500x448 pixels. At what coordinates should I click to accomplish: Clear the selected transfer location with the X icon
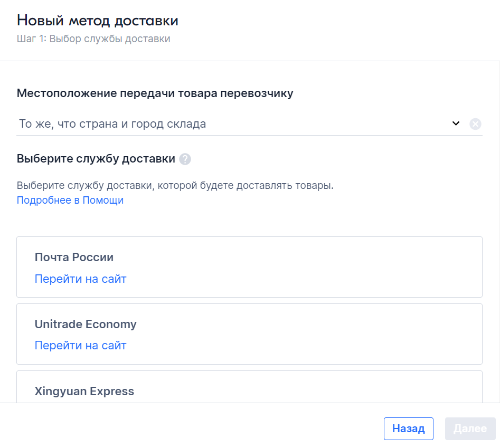(x=475, y=123)
